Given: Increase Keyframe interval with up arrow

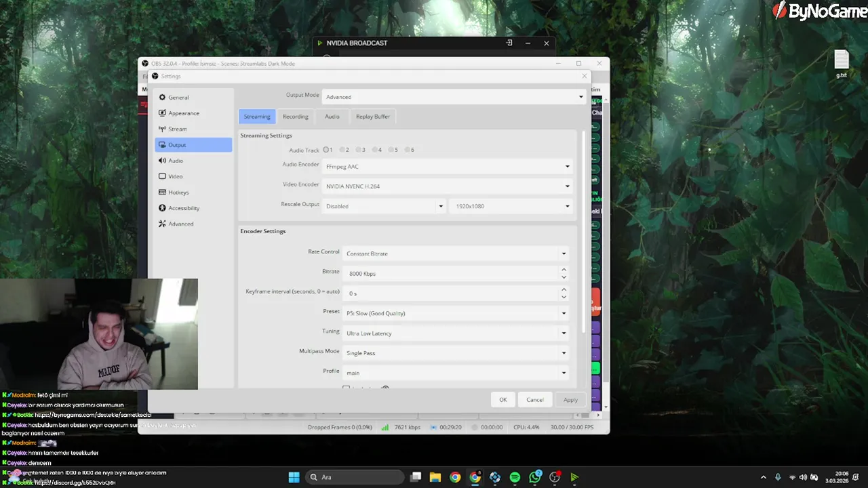Looking at the screenshot, I should click(564, 289).
